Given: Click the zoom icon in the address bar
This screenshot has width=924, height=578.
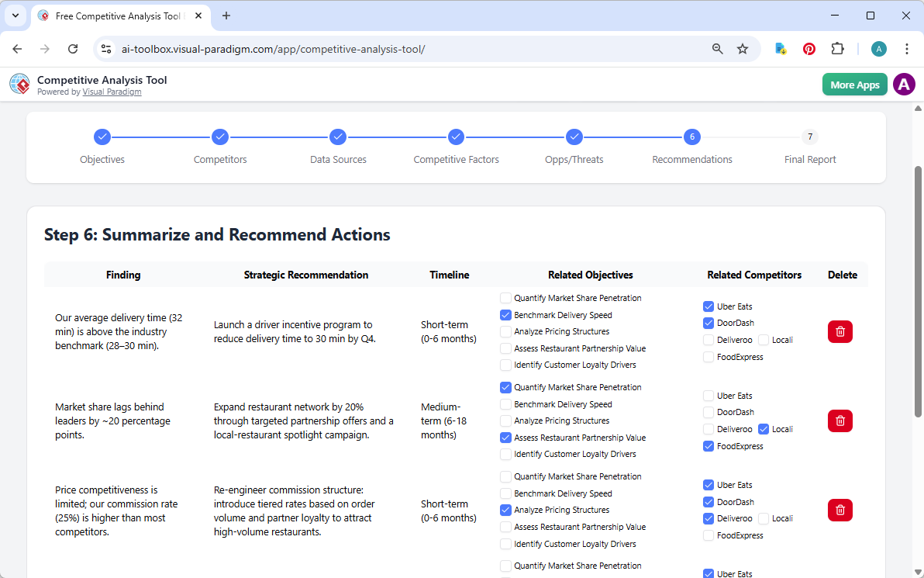Looking at the screenshot, I should coord(717,48).
